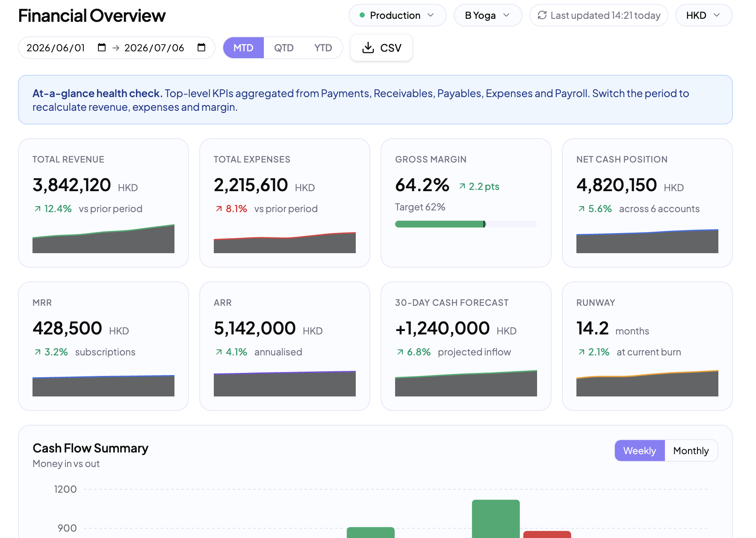Click the Gross Margin value 64.2%
The height and width of the screenshot is (538, 756).
[422, 185]
